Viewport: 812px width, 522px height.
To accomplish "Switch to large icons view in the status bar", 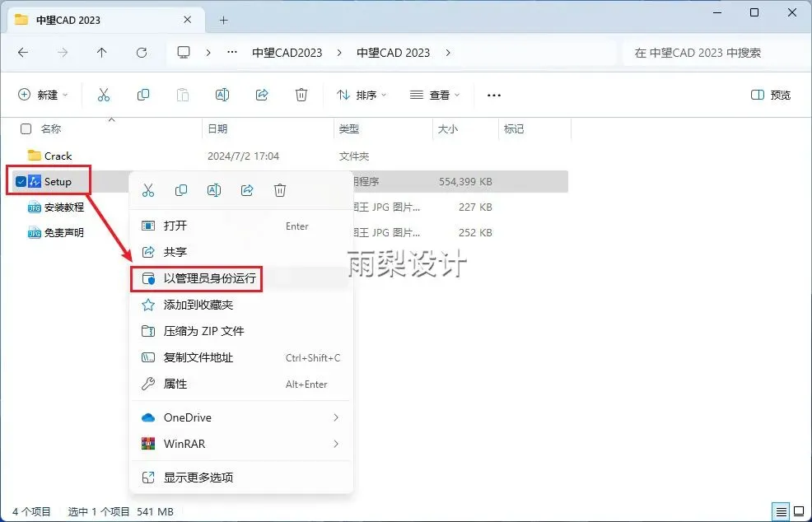I will pos(799,511).
